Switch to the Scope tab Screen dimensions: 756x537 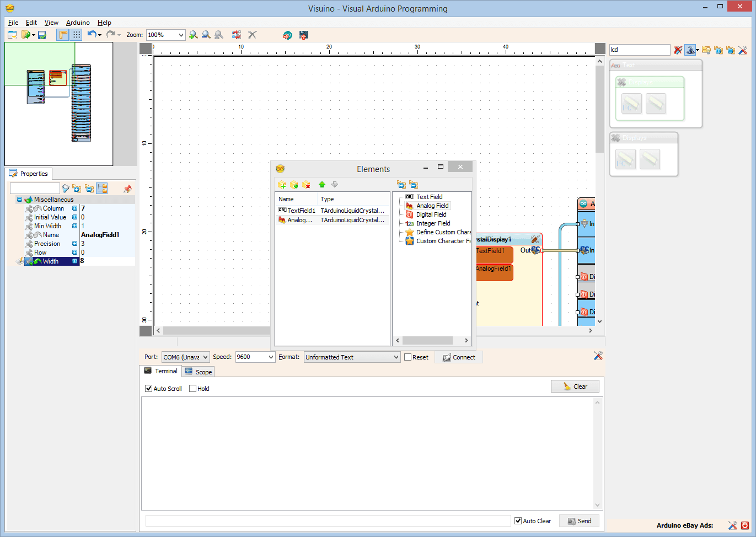pos(198,371)
